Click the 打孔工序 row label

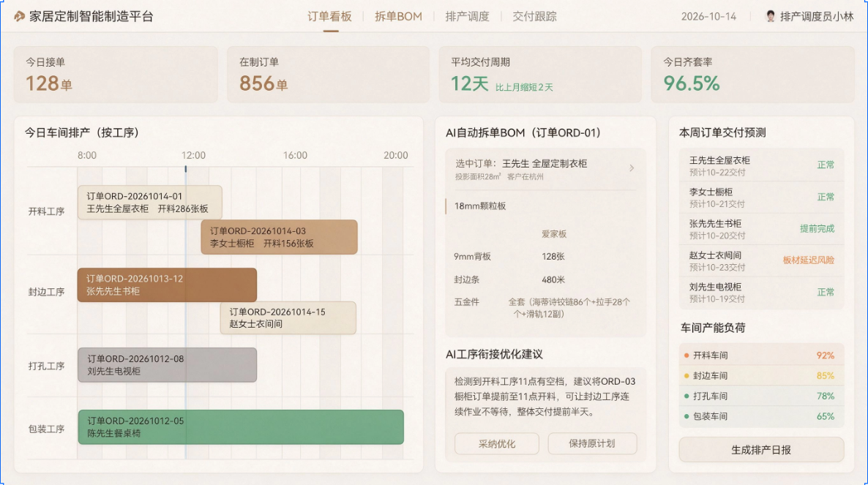pyautogui.click(x=47, y=366)
